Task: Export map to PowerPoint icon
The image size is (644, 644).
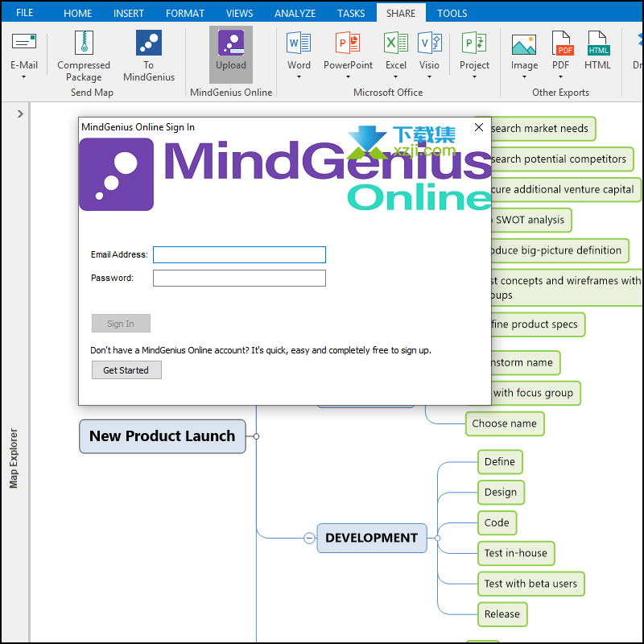Action: (348, 43)
